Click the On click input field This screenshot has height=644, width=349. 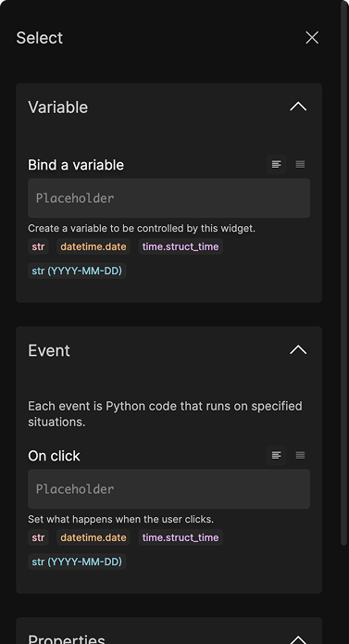click(x=169, y=488)
